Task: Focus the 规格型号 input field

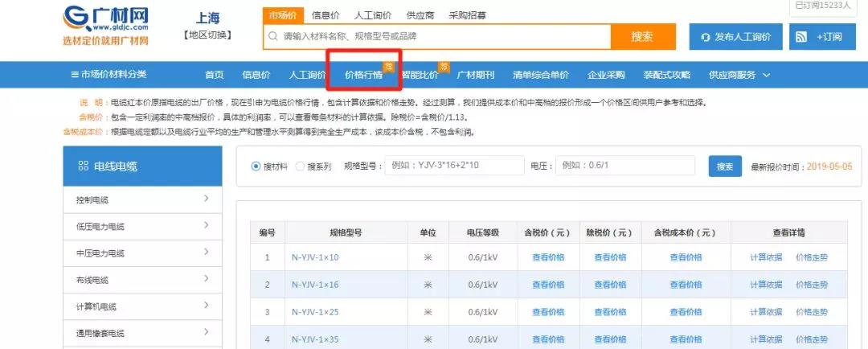Action: tap(454, 166)
